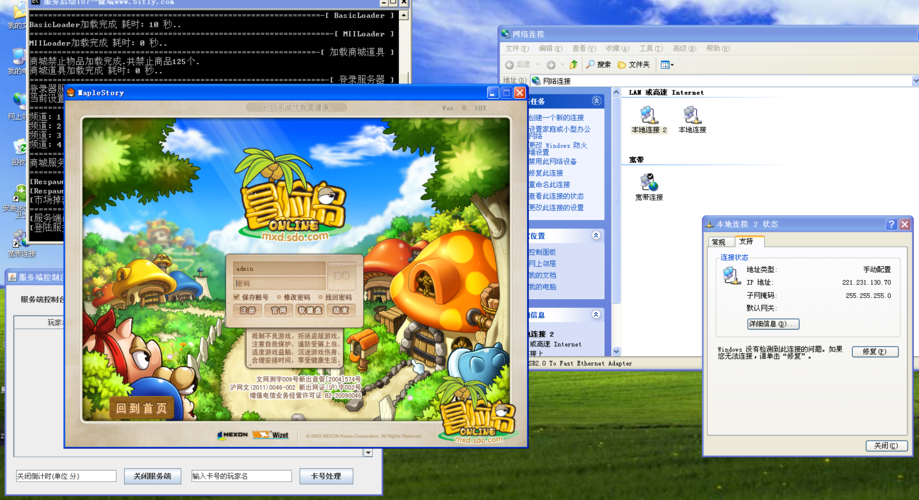
Task: Open the 本地连接 2 network connection icon
Action: point(648,120)
